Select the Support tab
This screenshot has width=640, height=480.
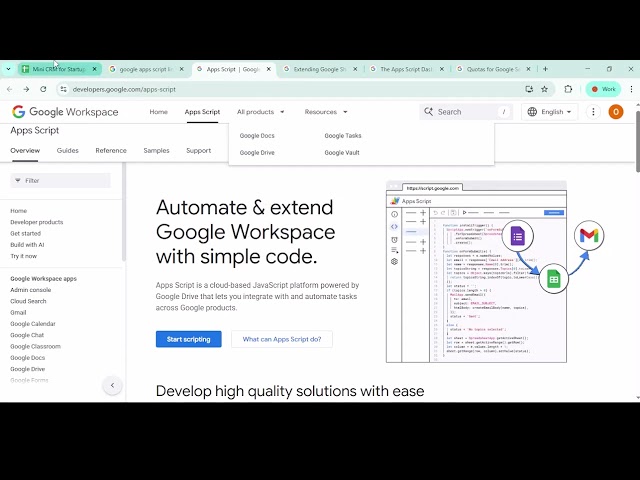pos(199,151)
